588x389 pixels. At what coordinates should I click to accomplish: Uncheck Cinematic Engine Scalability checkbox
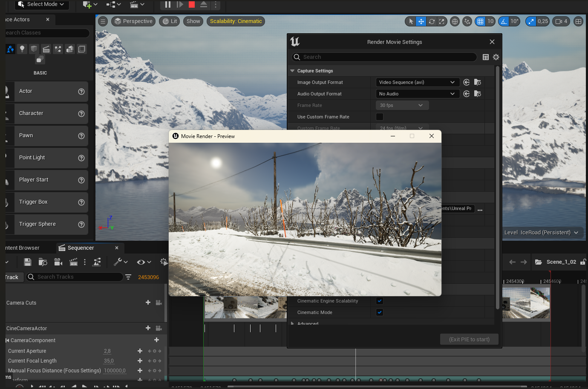click(380, 301)
